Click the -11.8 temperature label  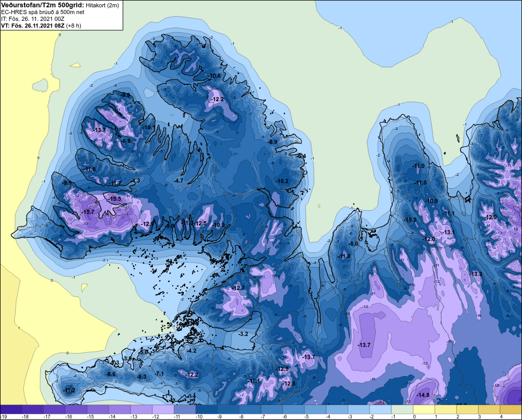point(90,169)
